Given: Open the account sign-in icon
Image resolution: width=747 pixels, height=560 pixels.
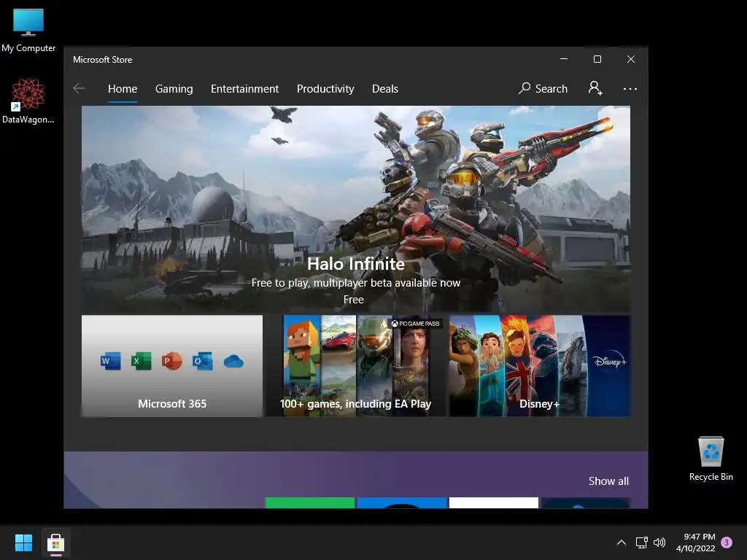Looking at the screenshot, I should [x=595, y=88].
